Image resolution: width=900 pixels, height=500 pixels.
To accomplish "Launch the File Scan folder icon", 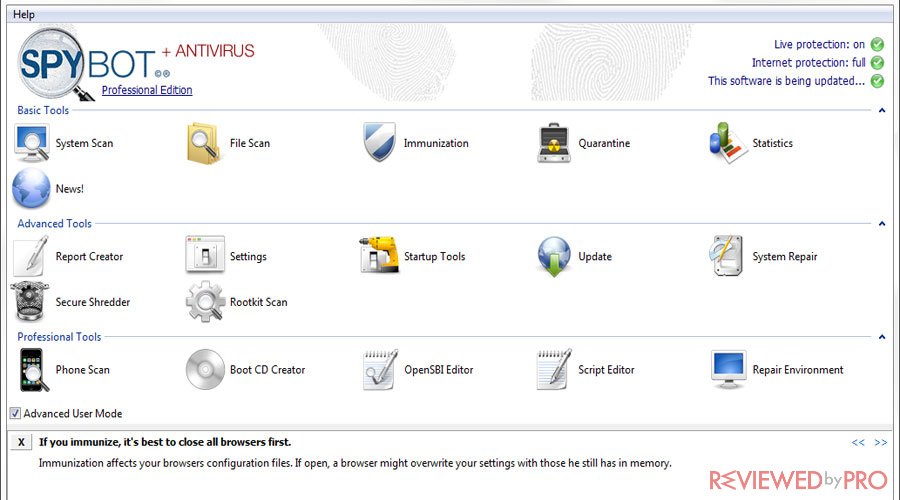I will click(x=204, y=143).
